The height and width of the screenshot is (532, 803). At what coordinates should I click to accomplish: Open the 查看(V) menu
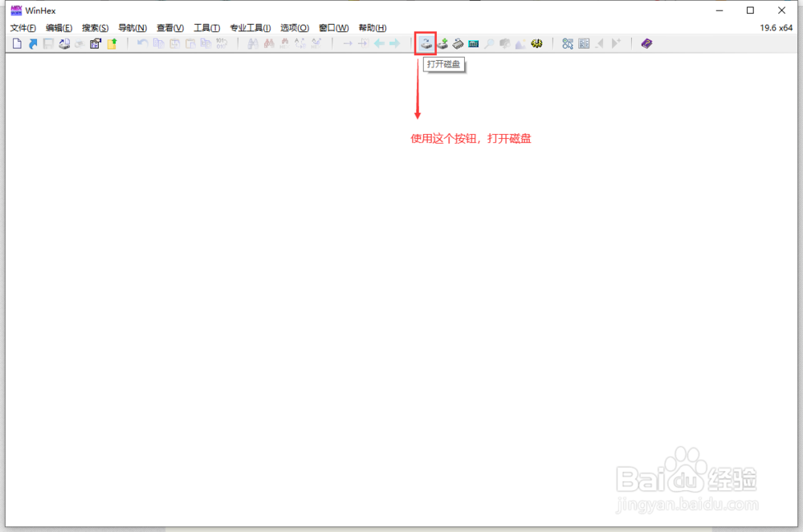click(x=170, y=28)
